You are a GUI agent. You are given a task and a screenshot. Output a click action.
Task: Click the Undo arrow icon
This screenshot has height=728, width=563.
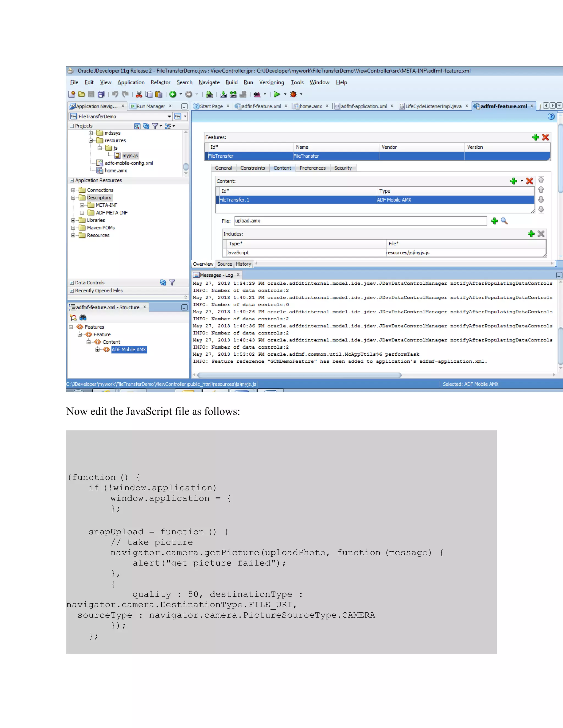[115, 94]
